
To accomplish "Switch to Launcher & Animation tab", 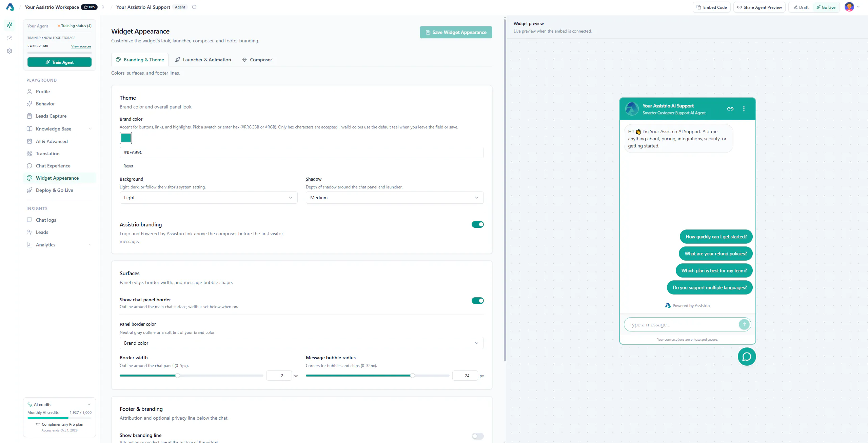I will pyautogui.click(x=203, y=60).
